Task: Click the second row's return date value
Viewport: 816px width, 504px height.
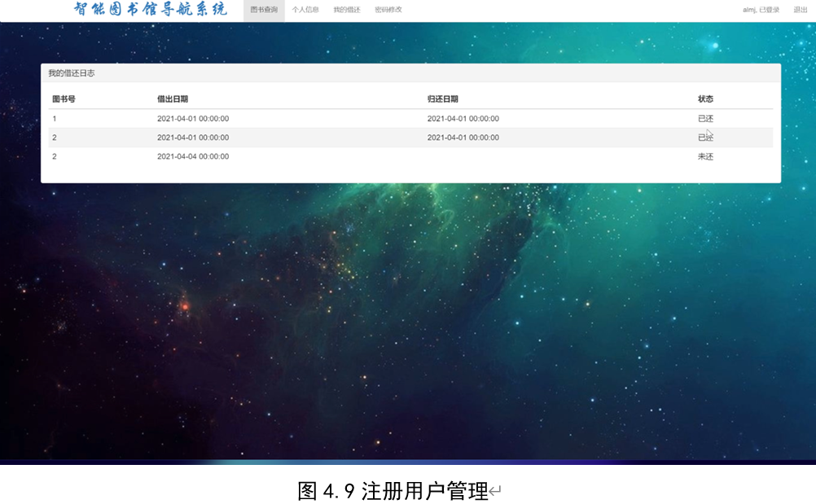Action: [464, 137]
